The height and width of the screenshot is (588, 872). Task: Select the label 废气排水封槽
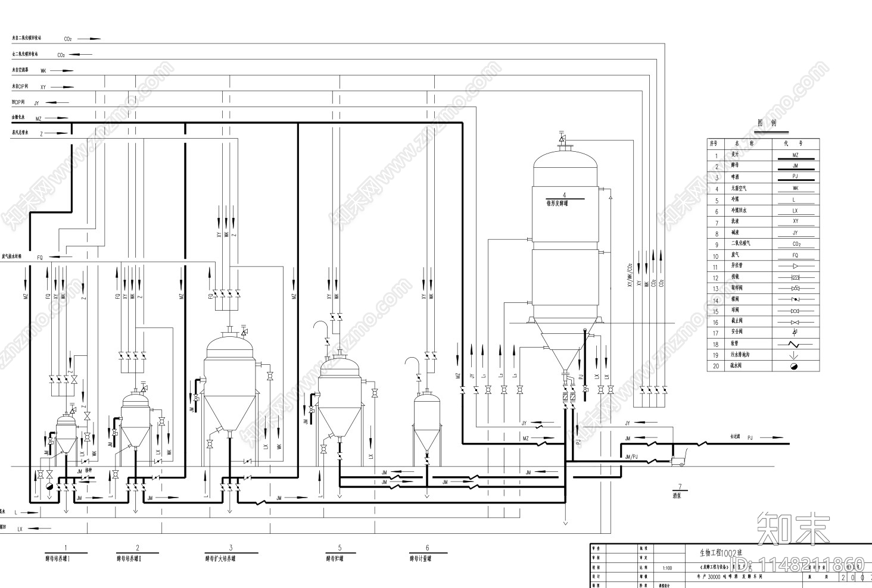pos(12,257)
